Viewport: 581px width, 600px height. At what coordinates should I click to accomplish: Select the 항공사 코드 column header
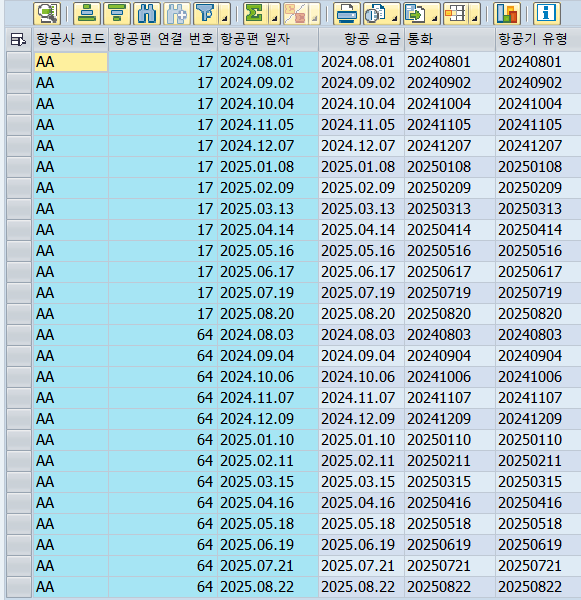[71, 39]
